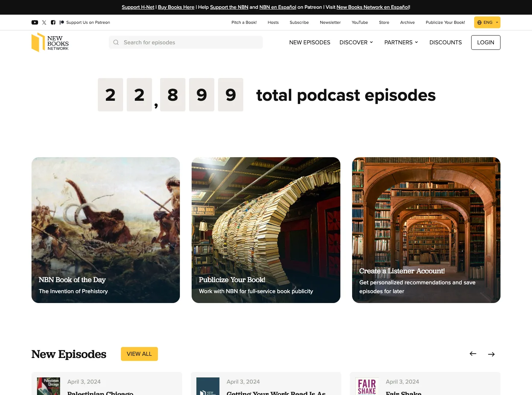
Task: Click the Fair Shake episode title
Action: click(403, 393)
